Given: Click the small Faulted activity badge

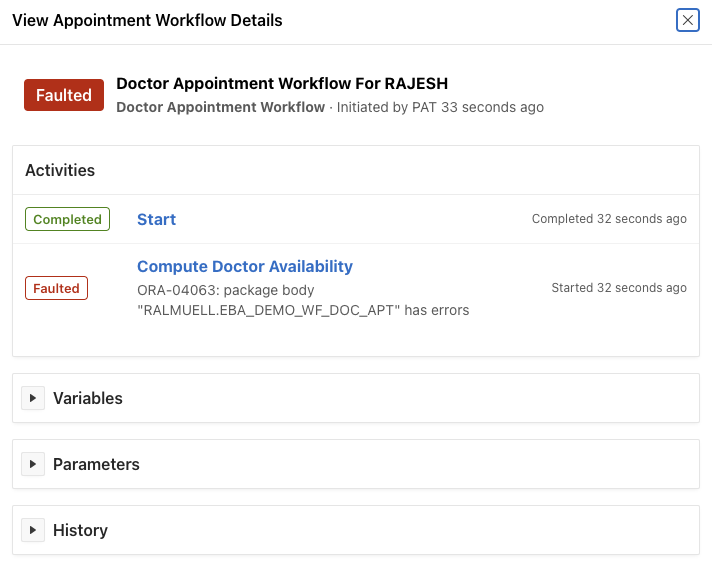Looking at the screenshot, I should pyautogui.click(x=56, y=289).
